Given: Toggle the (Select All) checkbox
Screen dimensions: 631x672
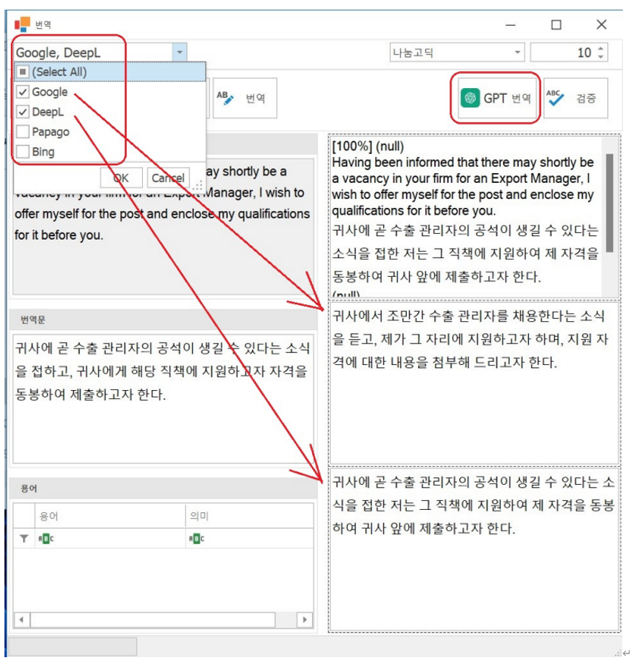Looking at the screenshot, I should 23,72.
